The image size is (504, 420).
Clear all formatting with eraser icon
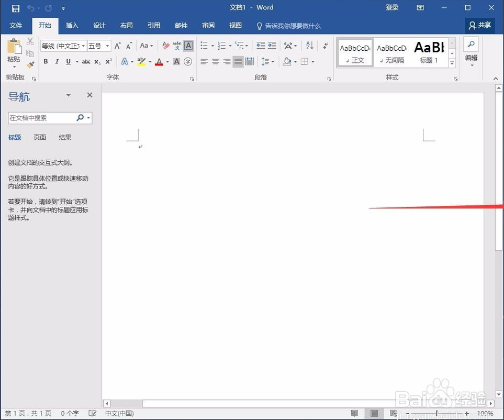coord(165,46)
